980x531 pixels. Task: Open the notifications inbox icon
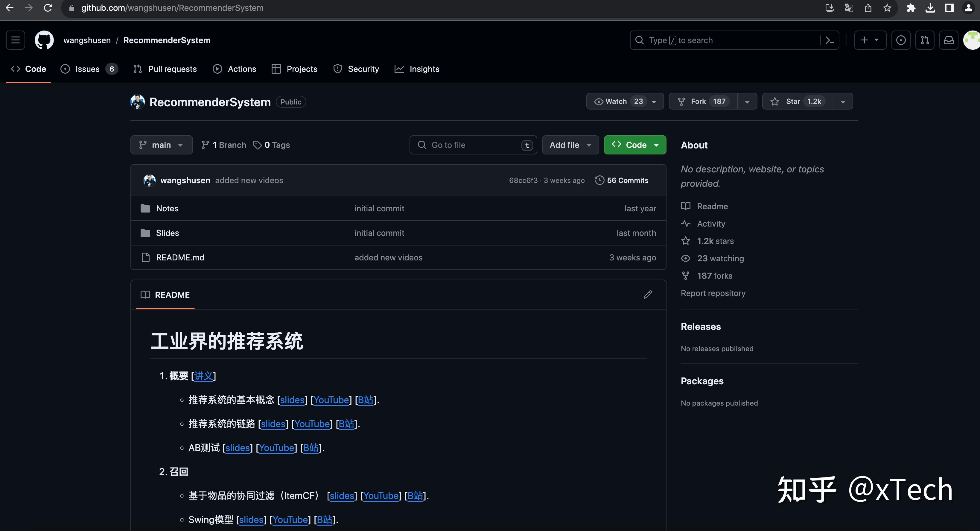(949, 40)
